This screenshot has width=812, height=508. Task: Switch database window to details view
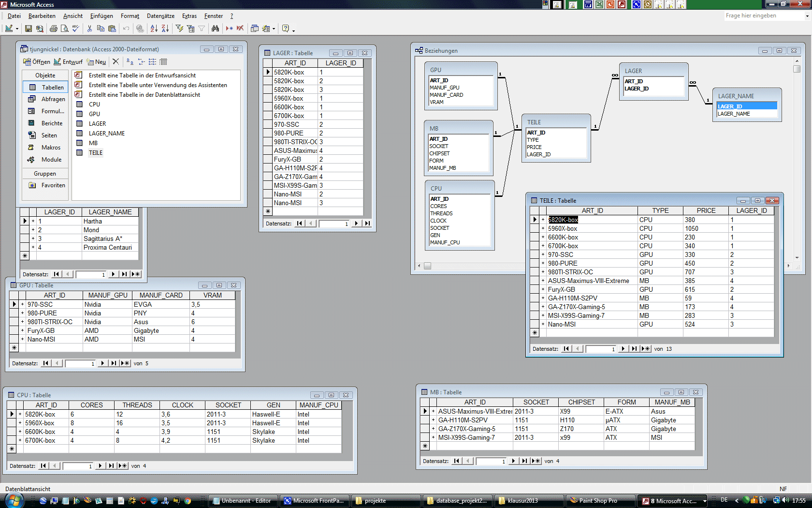[x=163, y=61]
